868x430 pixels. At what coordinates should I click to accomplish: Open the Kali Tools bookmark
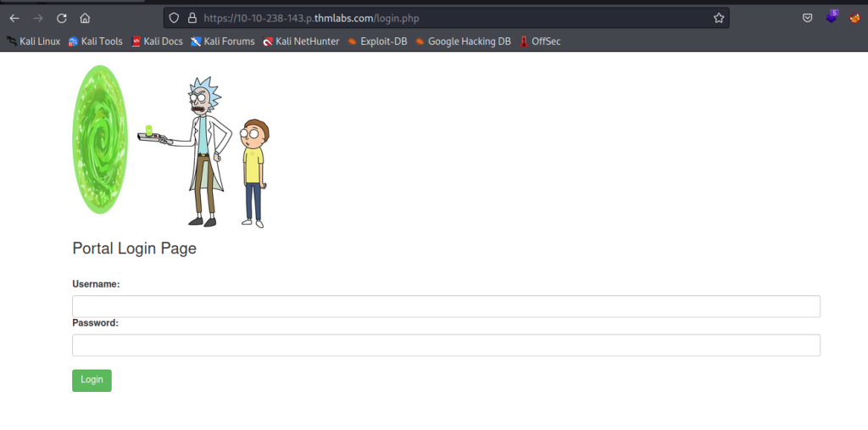(96, 42)
